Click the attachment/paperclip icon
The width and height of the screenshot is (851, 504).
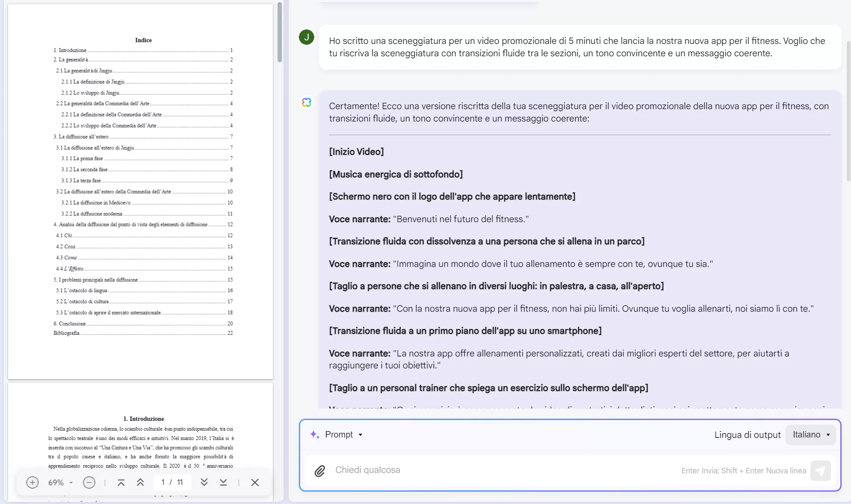(x=320, y=470)
